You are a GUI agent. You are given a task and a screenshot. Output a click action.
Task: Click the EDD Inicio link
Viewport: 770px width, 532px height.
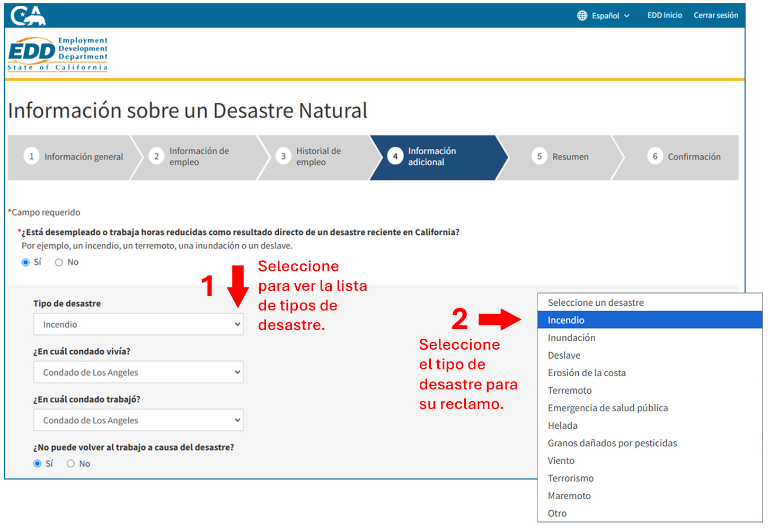coord(665,15)
